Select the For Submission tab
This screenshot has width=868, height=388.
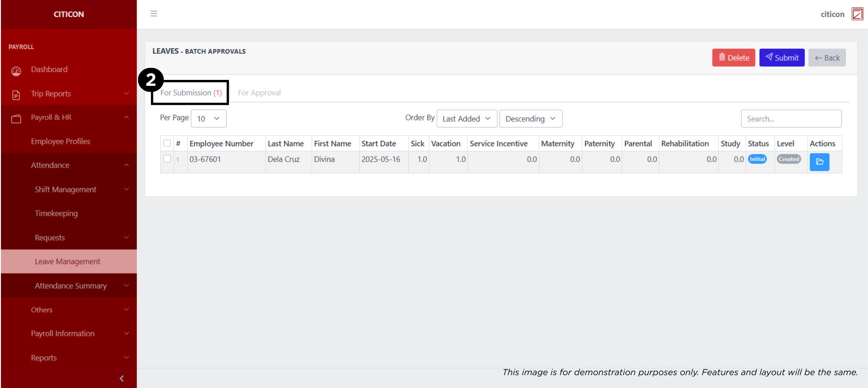pos(191,93)
